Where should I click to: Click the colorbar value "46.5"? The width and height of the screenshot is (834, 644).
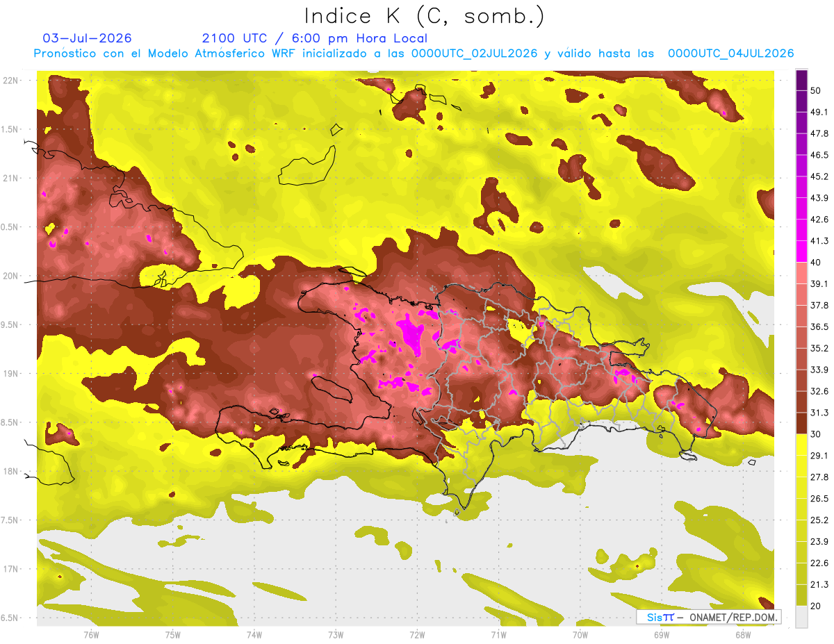[x=819, y=155]
